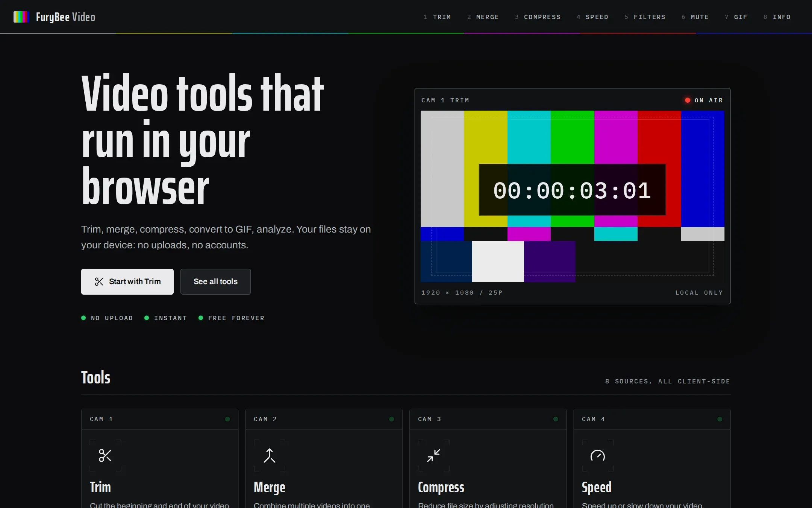Click the Start with Trim button
Screen dimensions: 812x508
tap(127, 281)
